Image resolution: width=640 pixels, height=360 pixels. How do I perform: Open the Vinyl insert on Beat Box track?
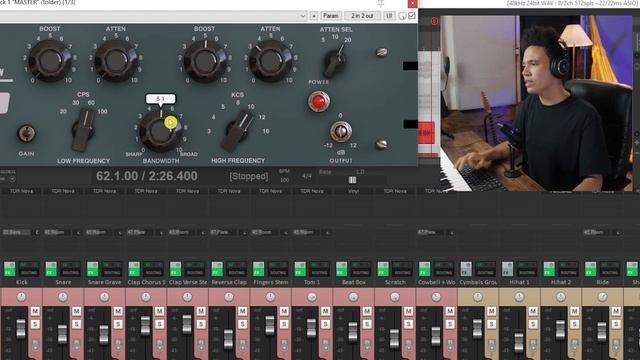point(353,191)
